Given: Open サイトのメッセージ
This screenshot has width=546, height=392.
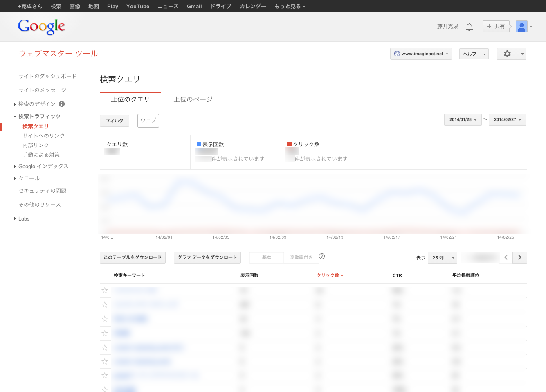Looking at the screenshot, I should [x=42, y=90].
